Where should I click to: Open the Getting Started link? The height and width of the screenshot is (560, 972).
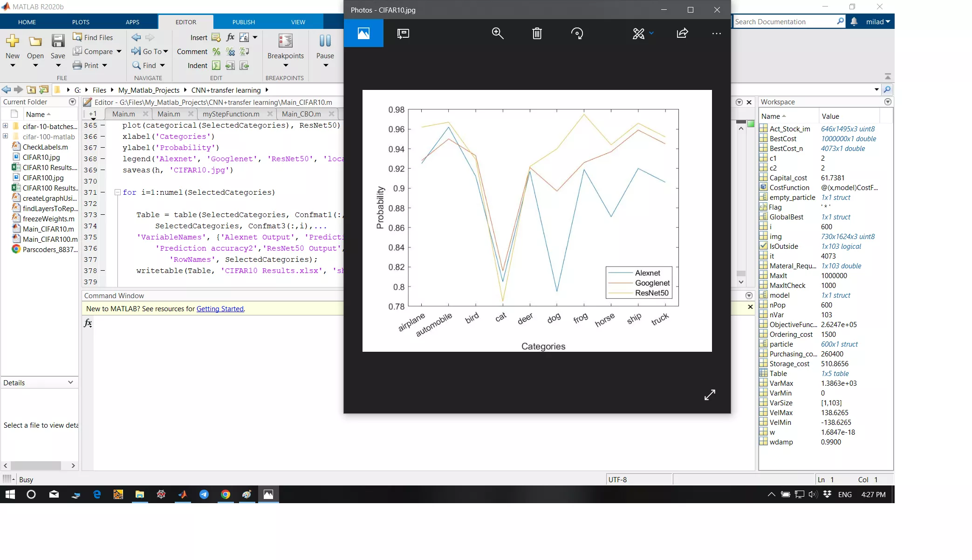(x=220, y=308)
